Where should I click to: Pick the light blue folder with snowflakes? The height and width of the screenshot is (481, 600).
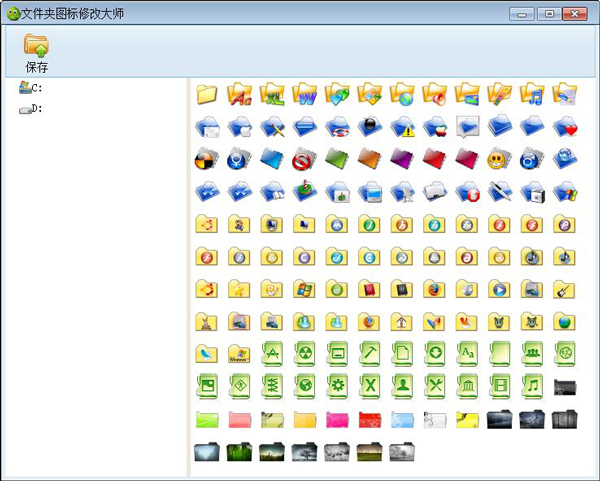pos(402,420)
